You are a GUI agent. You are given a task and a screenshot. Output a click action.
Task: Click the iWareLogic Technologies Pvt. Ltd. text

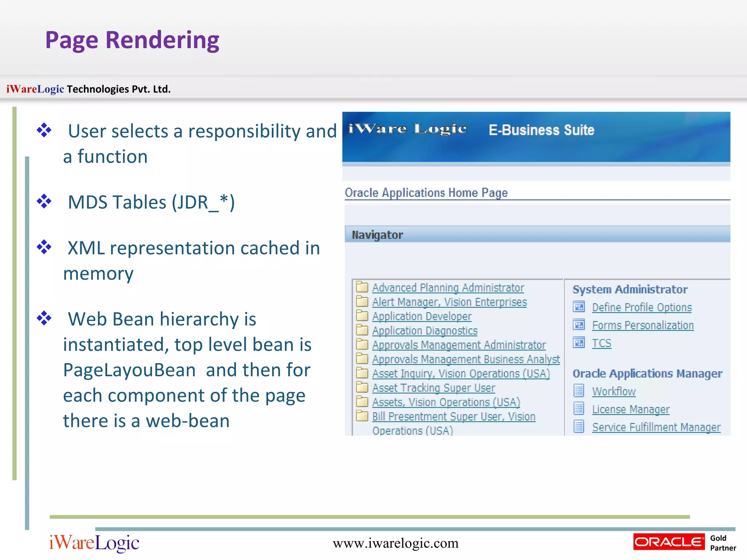tap(89, 89)
